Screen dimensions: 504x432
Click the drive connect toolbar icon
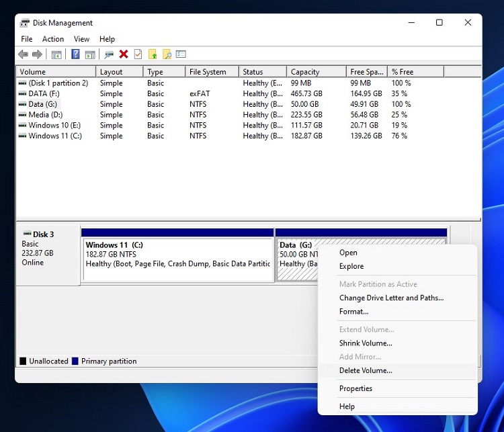[x=109, y=54]
